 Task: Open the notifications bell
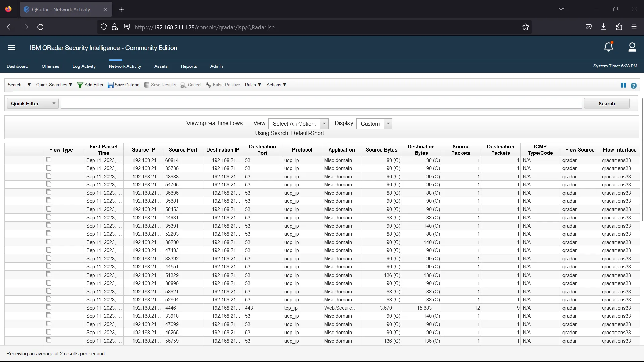(x=609, y=47)
